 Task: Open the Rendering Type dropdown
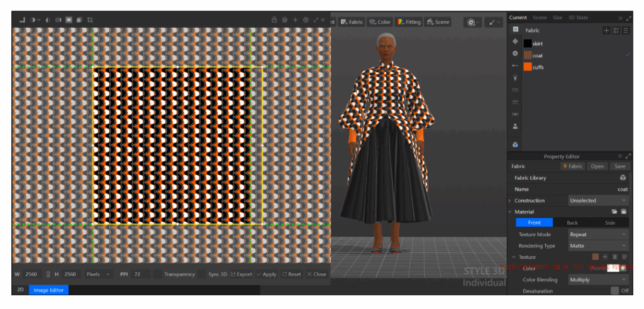tap(599, 246)
